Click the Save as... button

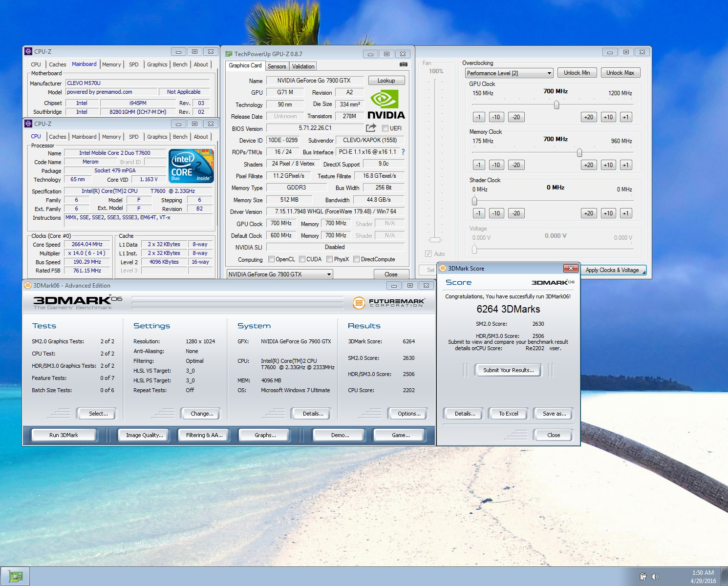point(555,414)
